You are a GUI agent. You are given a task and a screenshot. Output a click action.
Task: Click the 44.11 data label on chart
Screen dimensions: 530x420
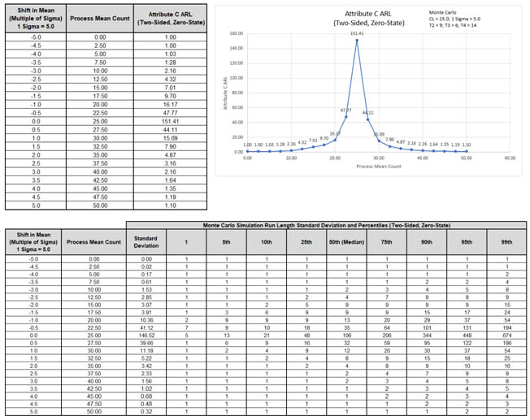click(367, 112)
